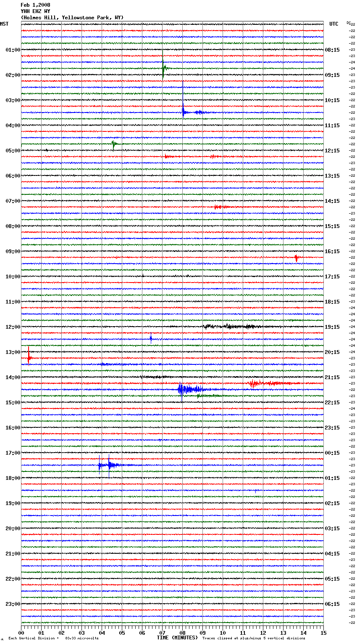This screenshot has width=357, height=644.
Task: Select the 20:00 MST hour label
Action: click(x=13, y=529)
